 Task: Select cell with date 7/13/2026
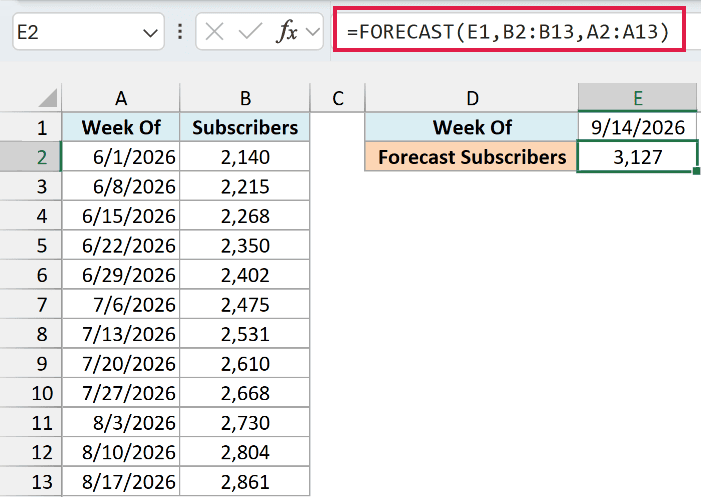pyautogui.click(x=121, y=334)
